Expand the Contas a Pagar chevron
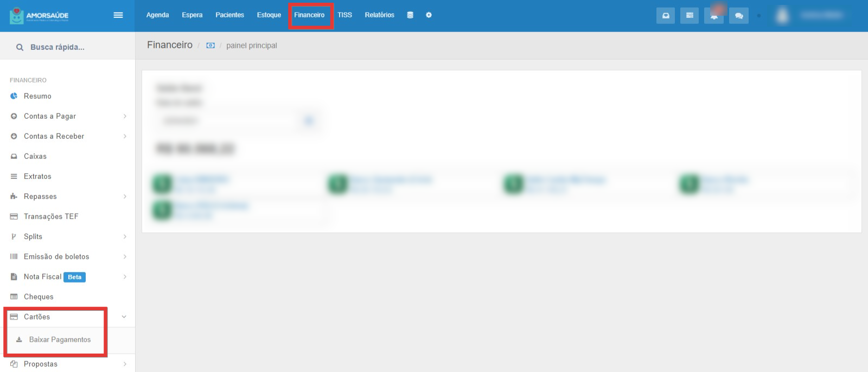The height and width of the screenshot is (372, 868). point(125,116)
